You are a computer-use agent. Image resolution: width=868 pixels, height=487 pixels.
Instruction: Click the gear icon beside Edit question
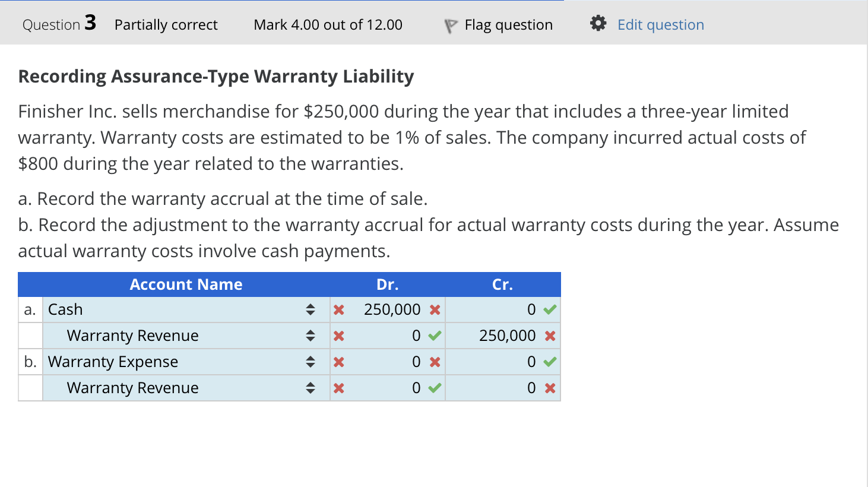pyautogui.click(x=598, y=24)
